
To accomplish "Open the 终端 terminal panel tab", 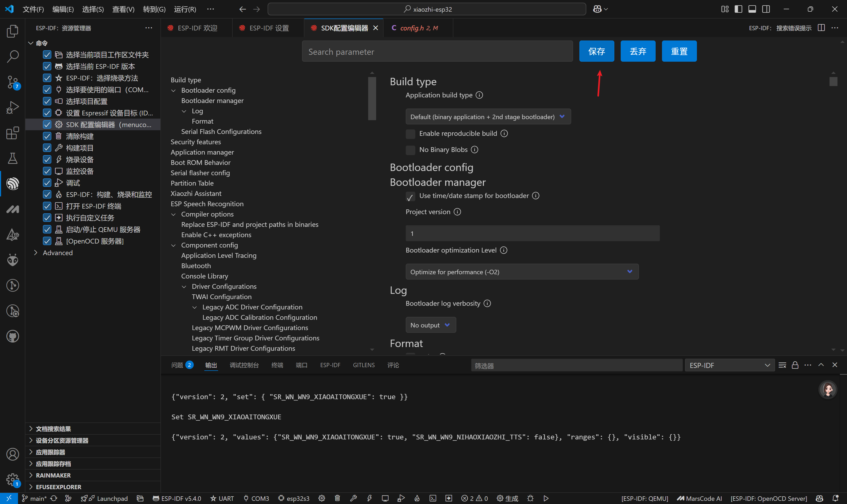I will point(277,365).
